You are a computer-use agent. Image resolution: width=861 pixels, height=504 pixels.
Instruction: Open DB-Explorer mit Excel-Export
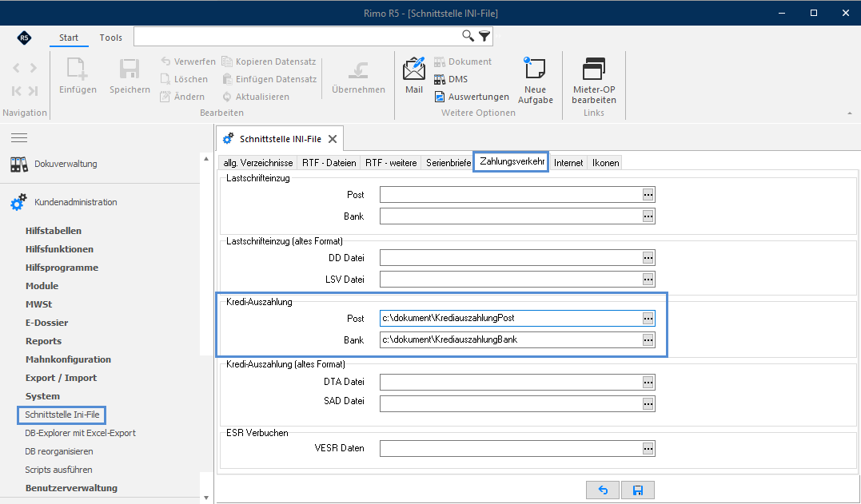tap(80, 433)
